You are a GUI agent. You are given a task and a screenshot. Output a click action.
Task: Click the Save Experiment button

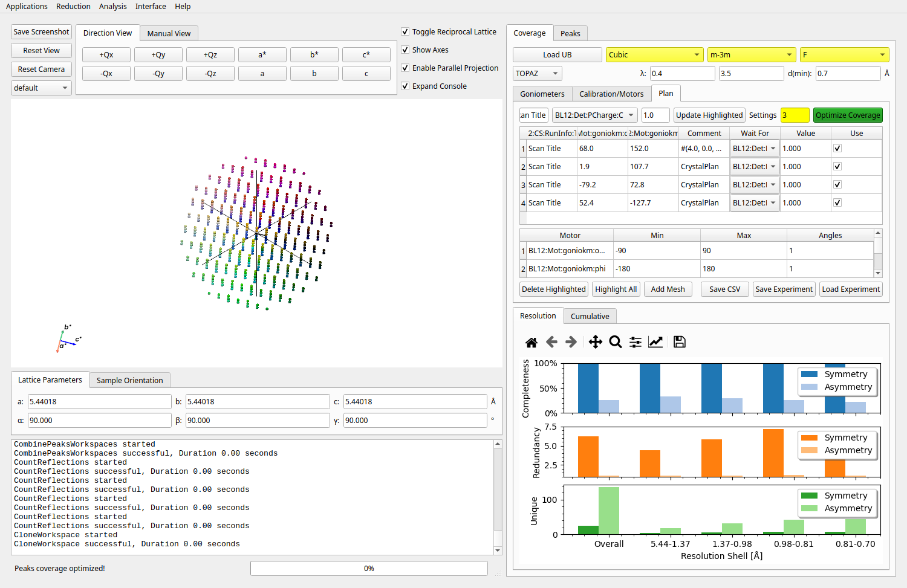pos(784,289)
